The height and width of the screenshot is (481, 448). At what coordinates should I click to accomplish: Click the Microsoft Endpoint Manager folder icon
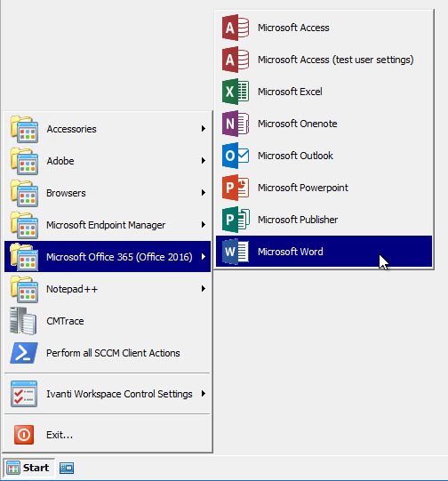[x=24, y=225]
